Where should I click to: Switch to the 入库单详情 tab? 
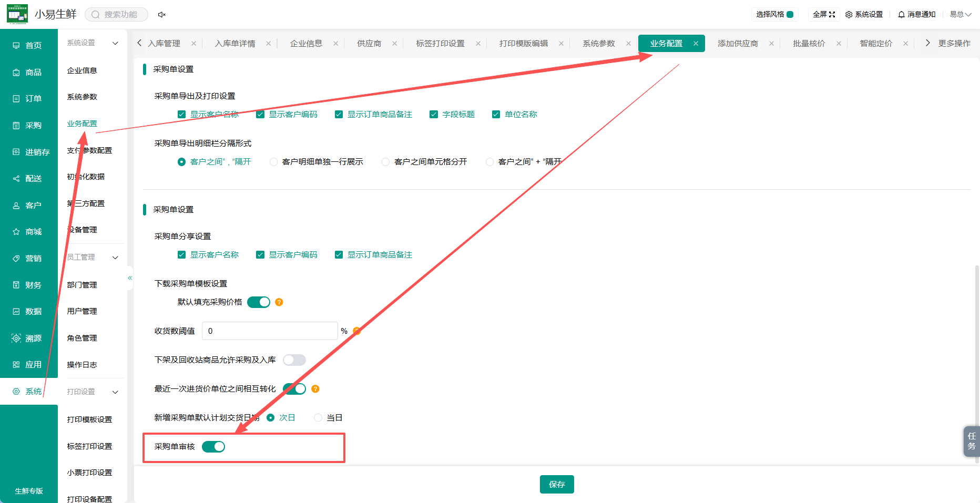[235, 44]
